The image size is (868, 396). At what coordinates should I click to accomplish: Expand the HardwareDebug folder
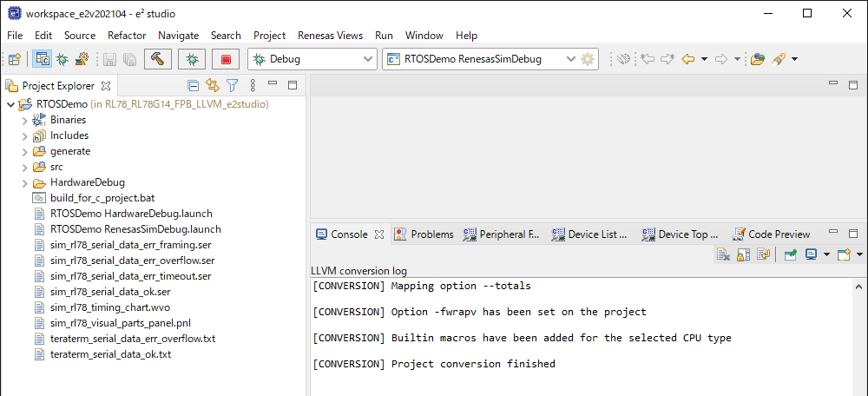25,182
